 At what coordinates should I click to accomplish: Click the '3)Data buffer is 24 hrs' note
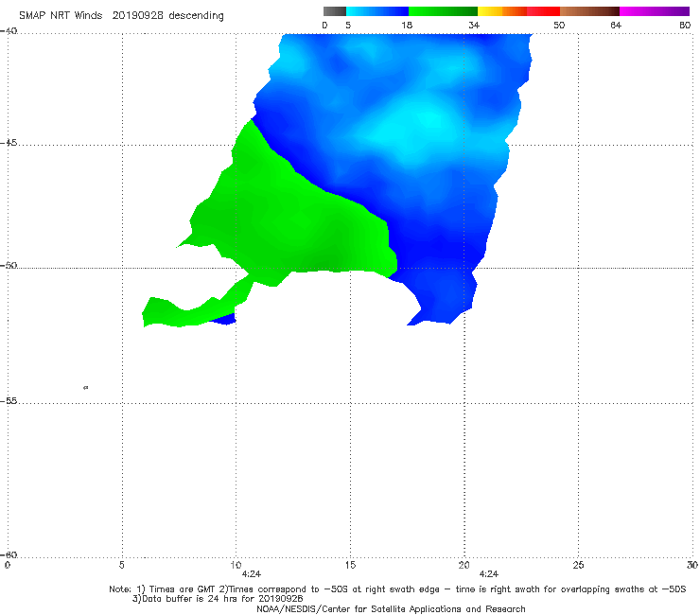[x=218, y=599]
